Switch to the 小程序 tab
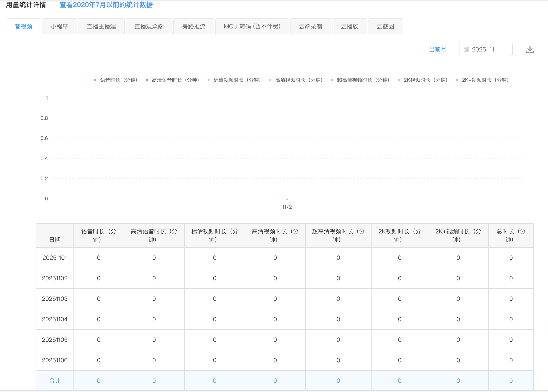 click(x=59, y=27)
